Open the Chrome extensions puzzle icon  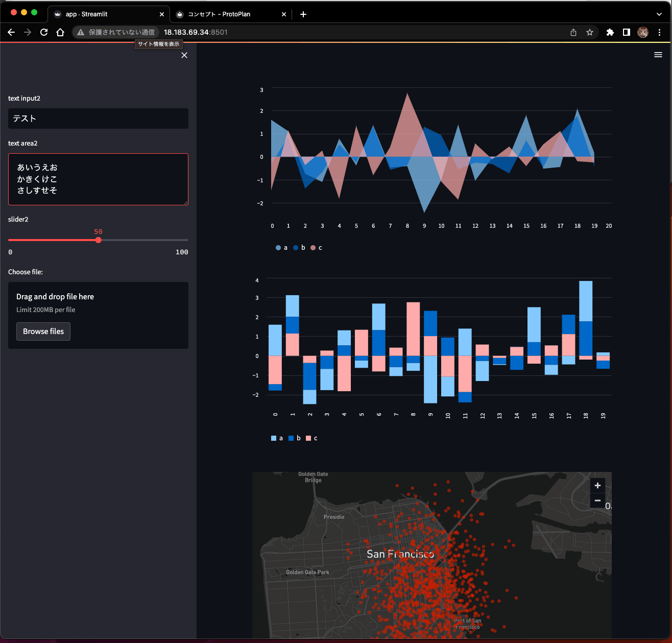pyautogui.click(x=610, y=32)
